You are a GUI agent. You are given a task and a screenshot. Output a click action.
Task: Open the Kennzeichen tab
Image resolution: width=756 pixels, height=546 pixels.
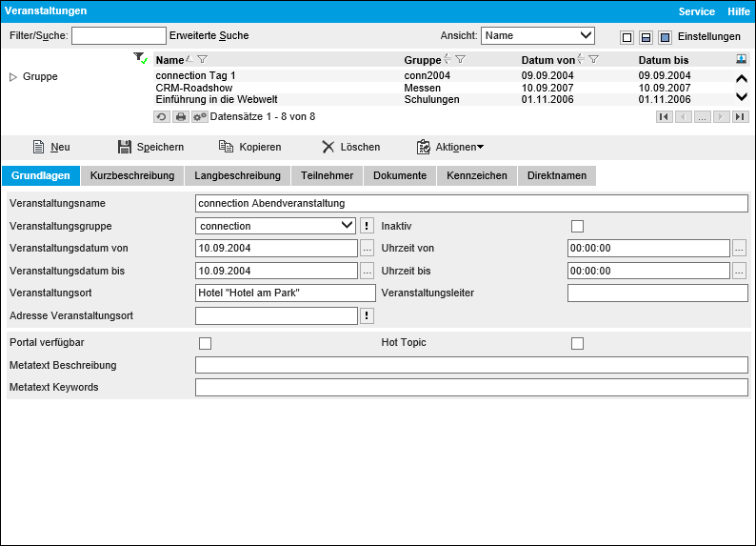coord(477,175)
